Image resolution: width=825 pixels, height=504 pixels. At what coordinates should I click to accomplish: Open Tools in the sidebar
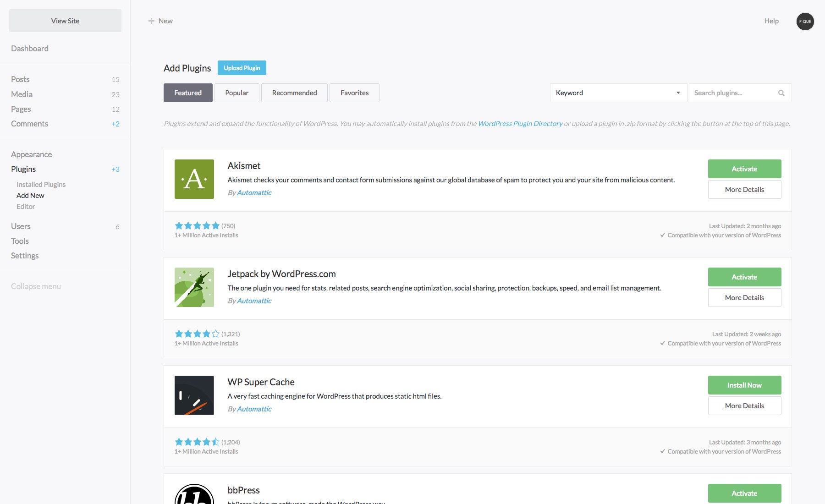point(20,241)
